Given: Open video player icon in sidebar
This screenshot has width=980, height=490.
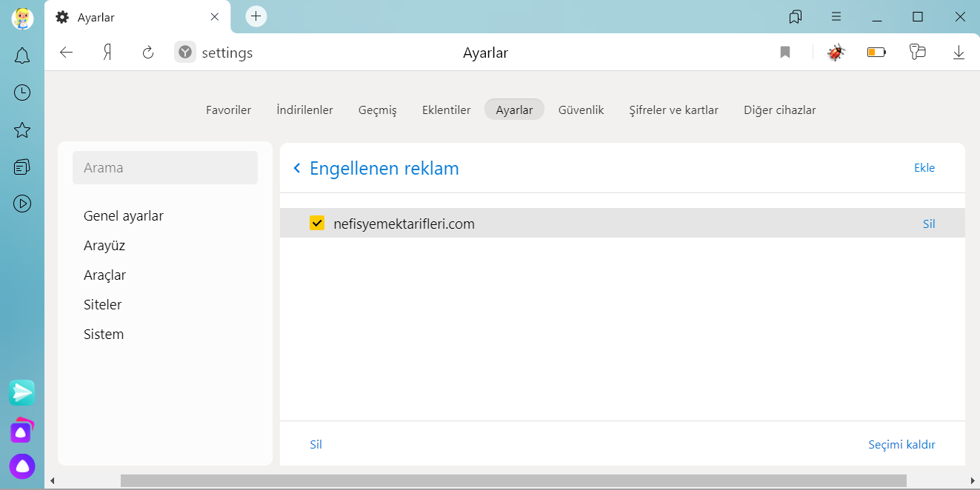Looking at the screenshot, I should [22, 204].
